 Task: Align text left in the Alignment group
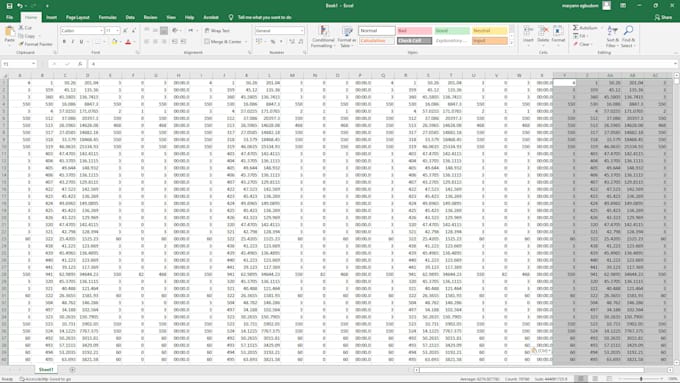point(147,42)
